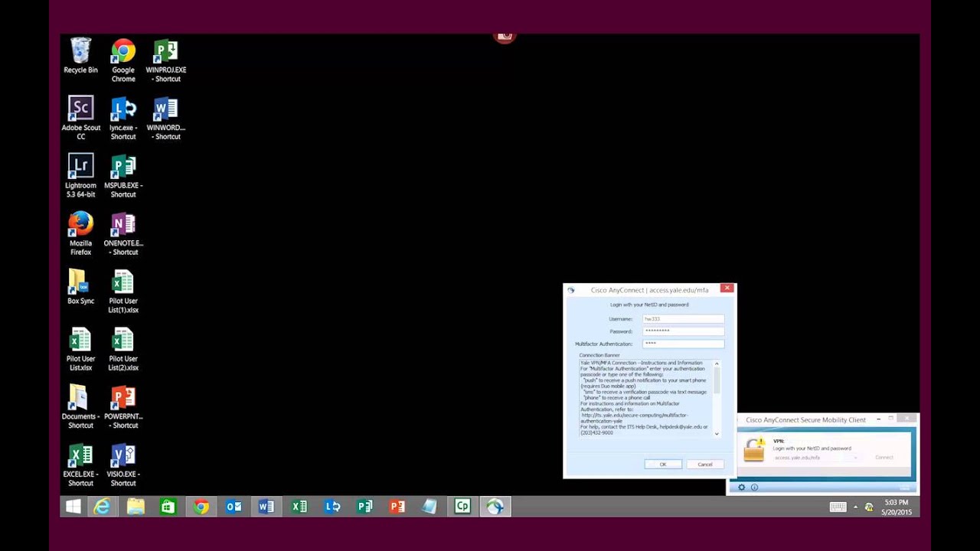Click Cisco AnyConnect taskbar icon
This screenshot has height=551, width=980.
[495, 507]
